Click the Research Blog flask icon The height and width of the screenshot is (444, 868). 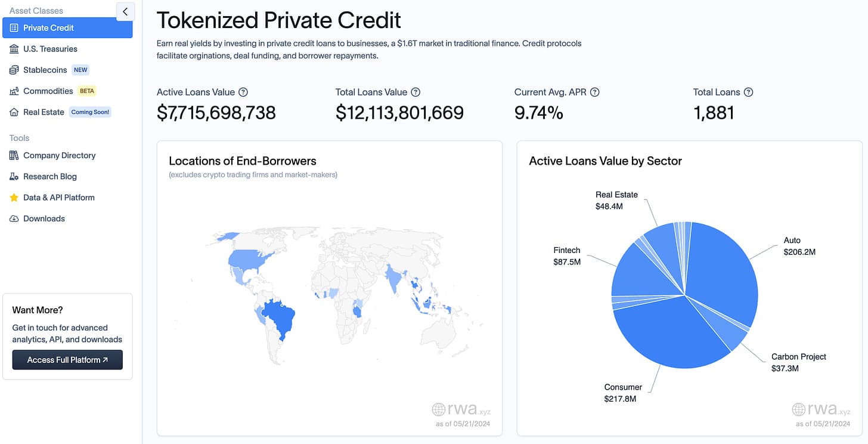tap(14, 177)
